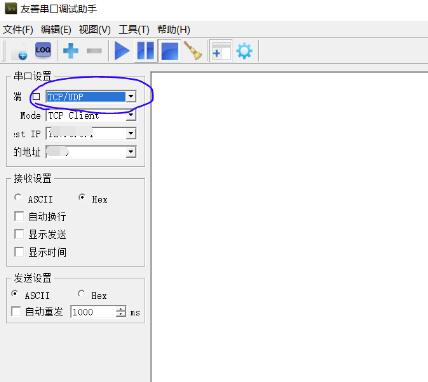Viewport: 428px width, 382px height.
Task: Click the add window panel icon
Action: click(221, 51)
